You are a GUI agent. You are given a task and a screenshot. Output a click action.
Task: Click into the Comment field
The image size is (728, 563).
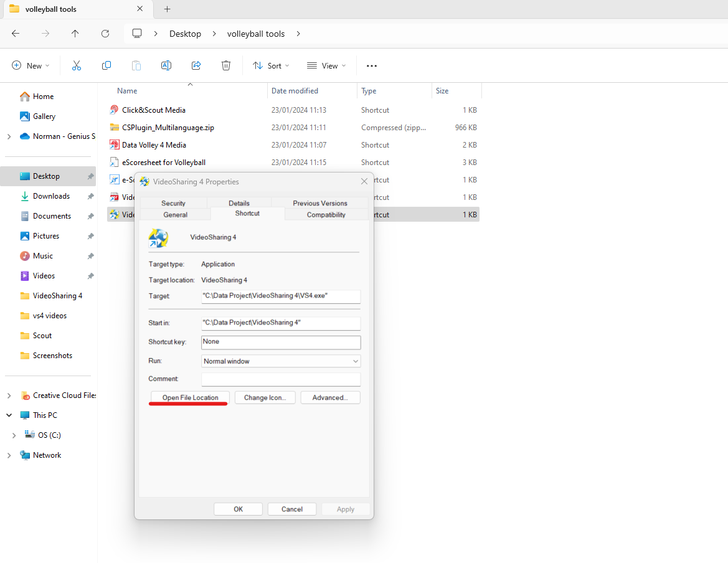tap(281, 379)
